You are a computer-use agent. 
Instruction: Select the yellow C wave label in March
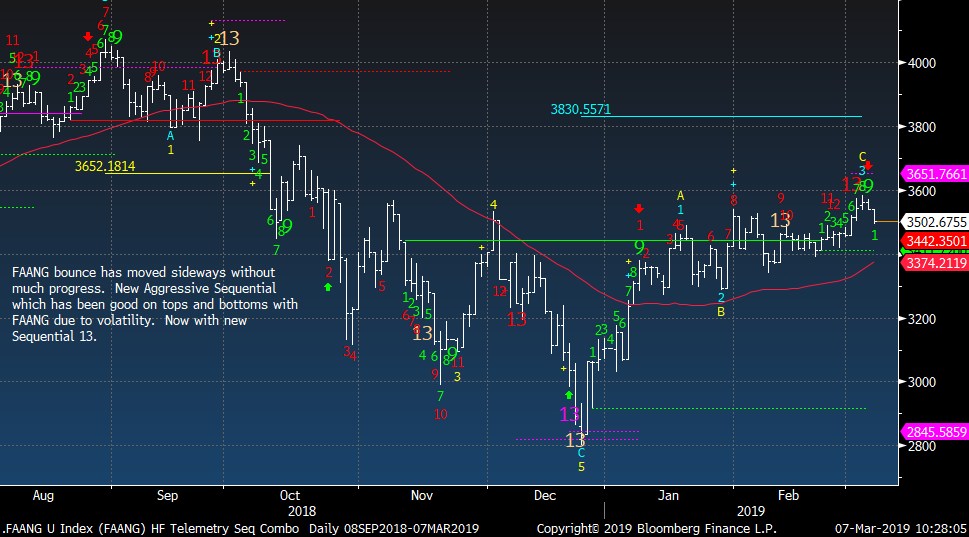[x=863, y=157]
